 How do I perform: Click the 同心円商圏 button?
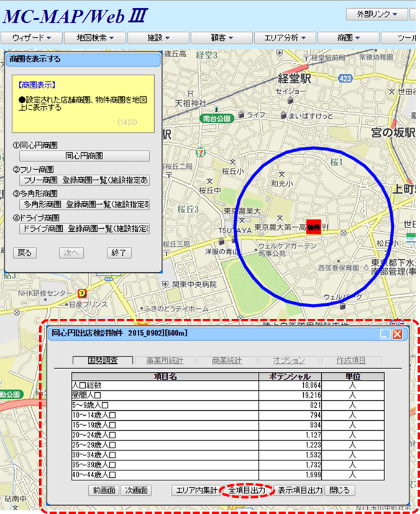(x=84, y=156)
